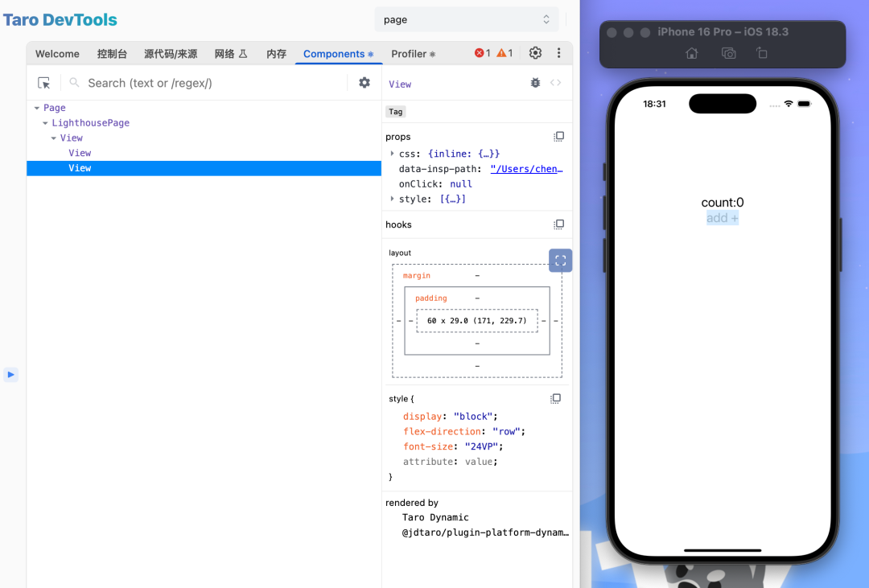The image size is (869, 588).
Task: Select the LighthousePage tree row
Action: [x=204, y=122]
